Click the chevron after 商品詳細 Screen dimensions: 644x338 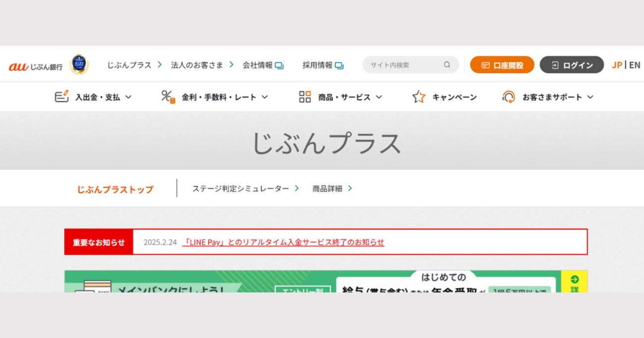click(350, 188)
